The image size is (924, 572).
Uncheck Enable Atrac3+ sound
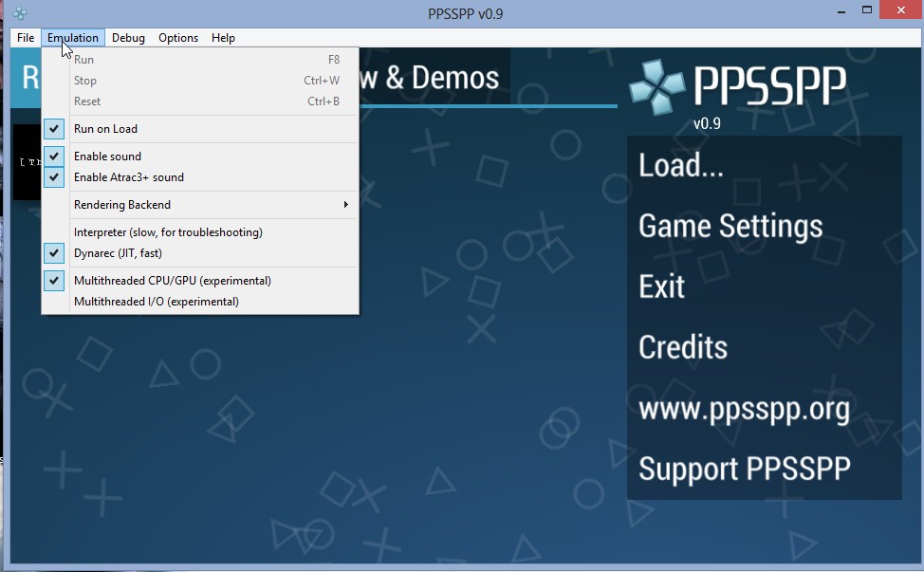pos(128,177)
